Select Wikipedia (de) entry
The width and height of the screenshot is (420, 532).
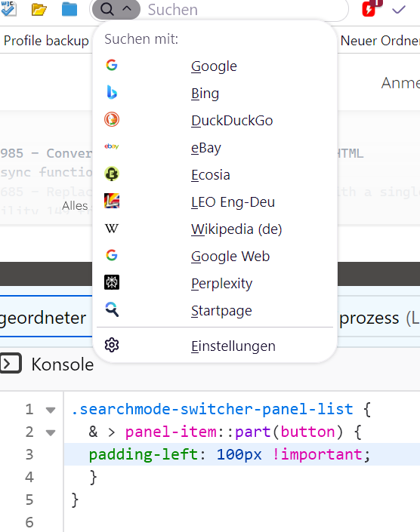click(x=215, y=229)
